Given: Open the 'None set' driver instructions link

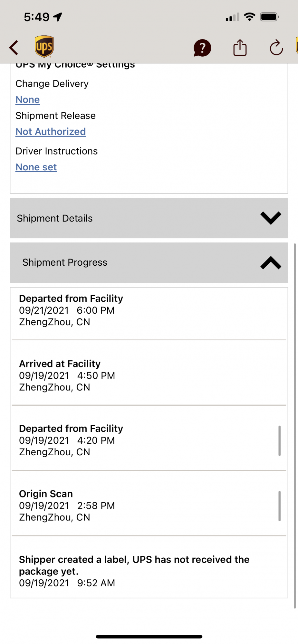Looking at the screenshot, I should [36, 167].
